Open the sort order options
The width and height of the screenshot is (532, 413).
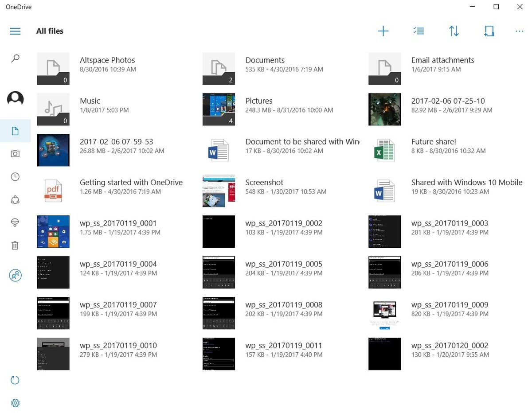454,31
